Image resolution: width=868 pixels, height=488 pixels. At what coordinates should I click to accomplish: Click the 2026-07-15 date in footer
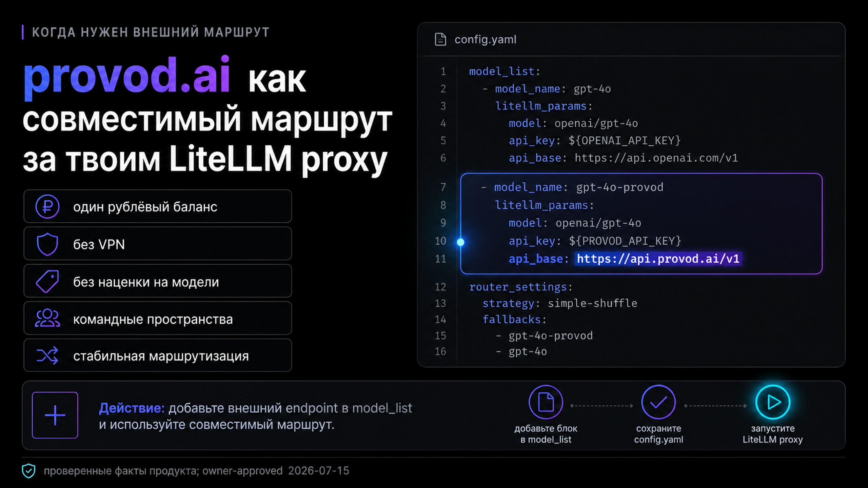point(318,471)
